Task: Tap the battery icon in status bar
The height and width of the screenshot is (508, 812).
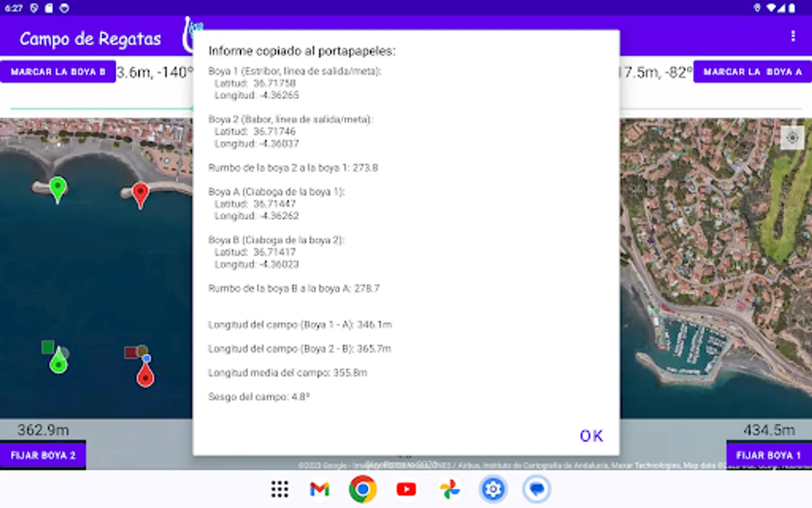Action: click(792, 8)
